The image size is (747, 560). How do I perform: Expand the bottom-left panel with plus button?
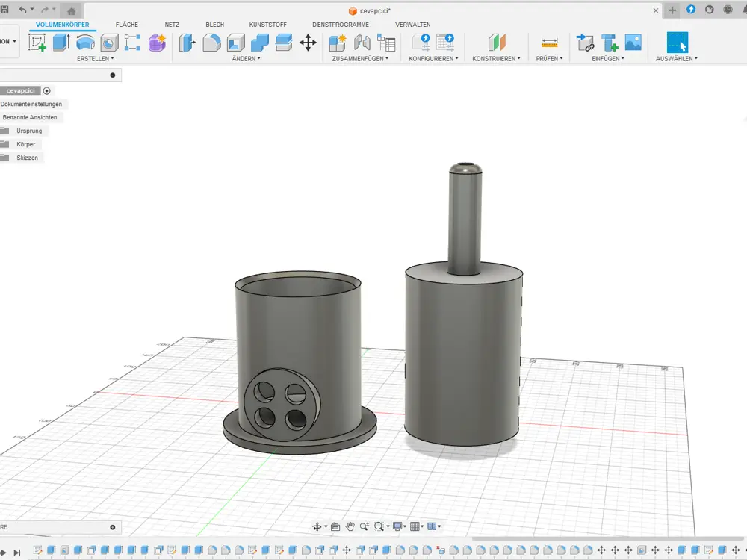(x=113, y=527)
